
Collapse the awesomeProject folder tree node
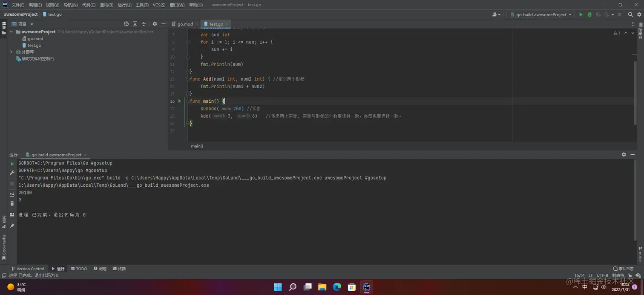coord(11,32)
